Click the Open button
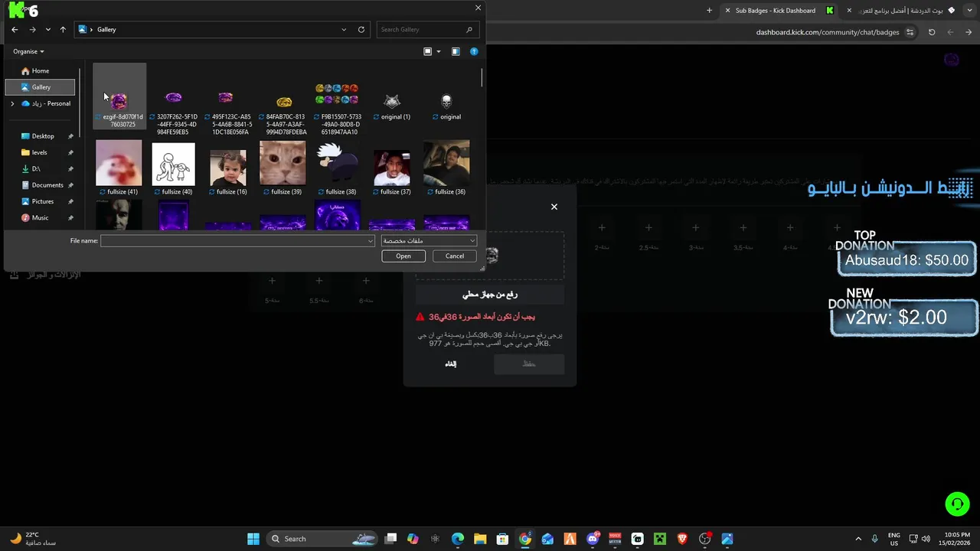Screen dimensions: 980x551 (403, 256)
